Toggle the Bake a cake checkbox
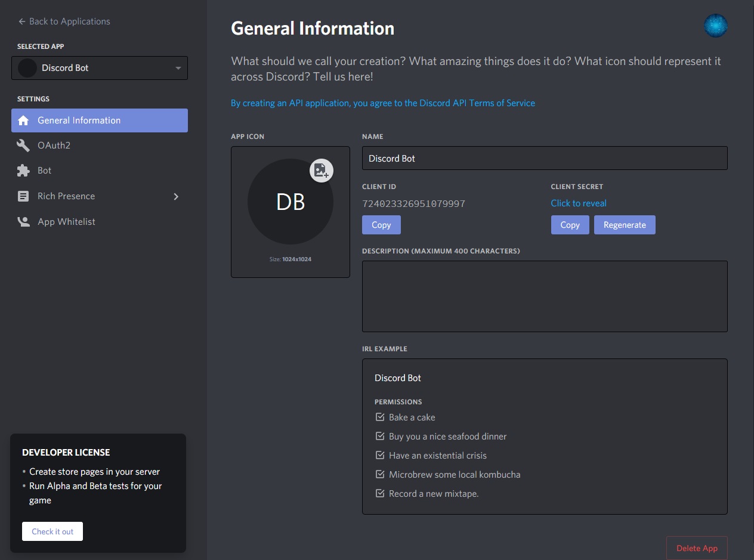Viewport: 754px width, 560px height. pyautogui.click(x=379, y=417)
